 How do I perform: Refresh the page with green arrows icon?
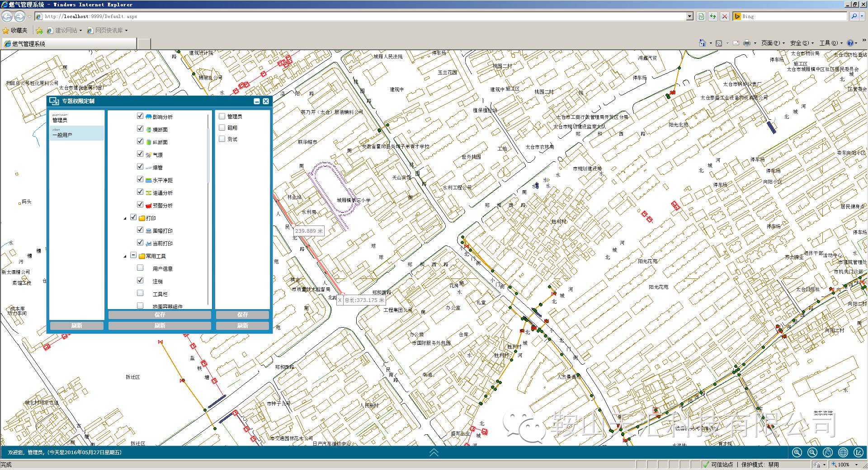coord(713,16)
